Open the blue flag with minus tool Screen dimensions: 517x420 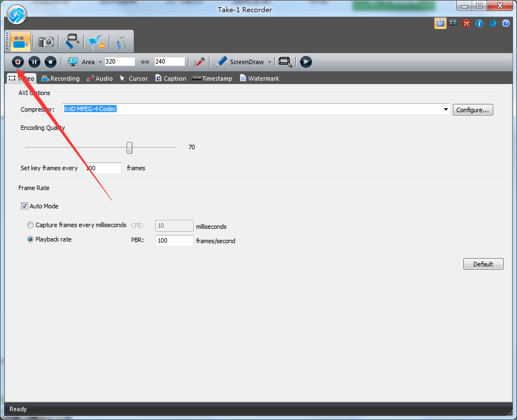click(x=97, y=42)
